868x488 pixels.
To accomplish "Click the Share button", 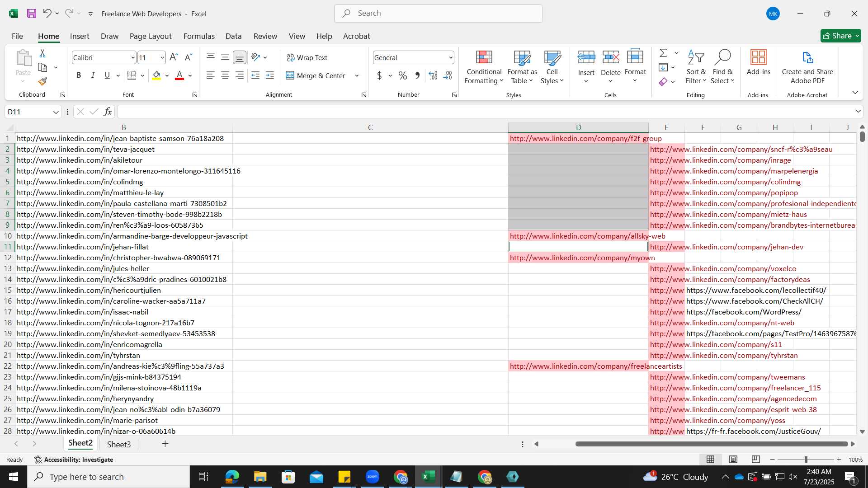I will (840, 36).
